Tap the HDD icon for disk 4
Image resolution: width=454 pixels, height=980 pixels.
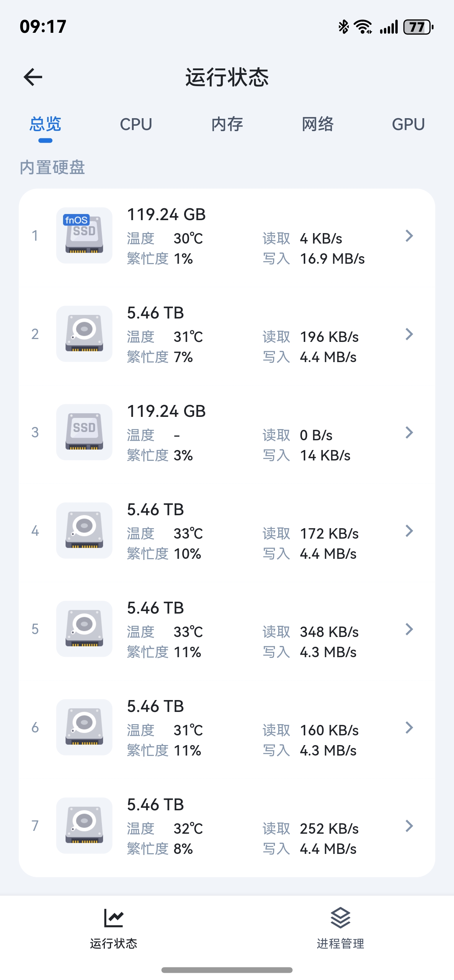coord(84,530)
